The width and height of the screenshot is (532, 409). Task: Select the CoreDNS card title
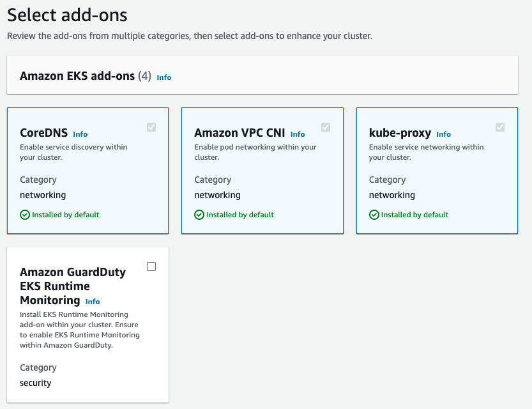click(44, 133)
